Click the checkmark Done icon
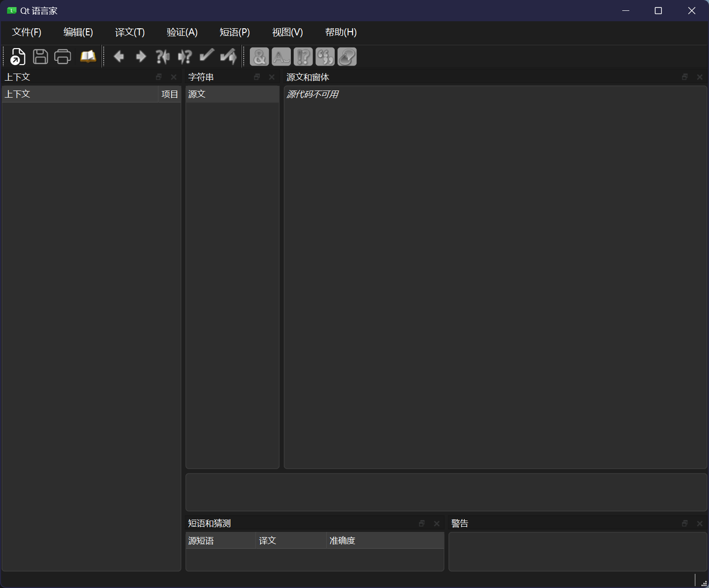This screenshot has height=588, width=709. [x=206, y=56]
